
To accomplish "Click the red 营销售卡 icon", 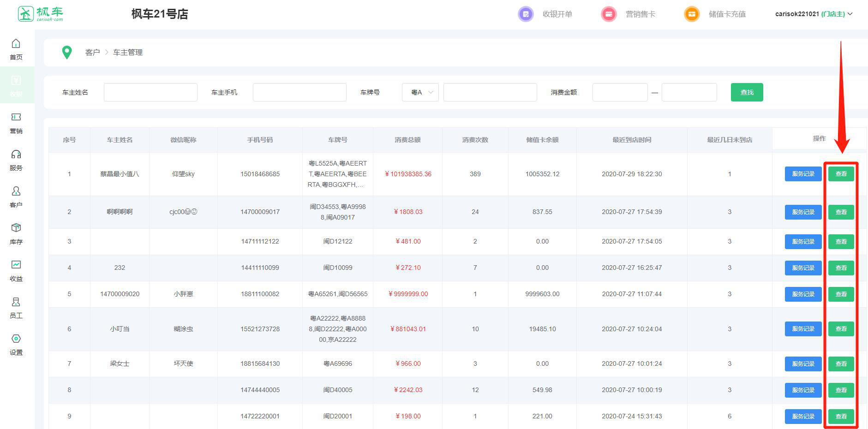I will [x=609, y=14].
